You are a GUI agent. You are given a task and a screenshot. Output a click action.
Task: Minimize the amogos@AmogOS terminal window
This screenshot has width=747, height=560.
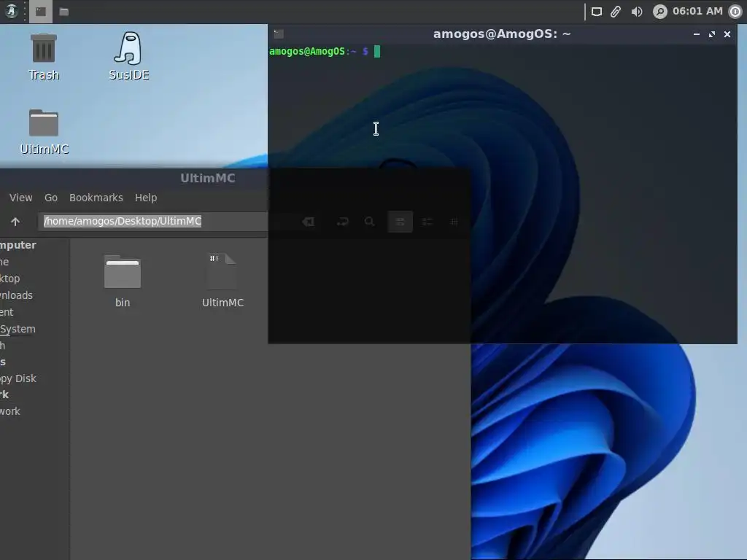click(x=697, y=34)
